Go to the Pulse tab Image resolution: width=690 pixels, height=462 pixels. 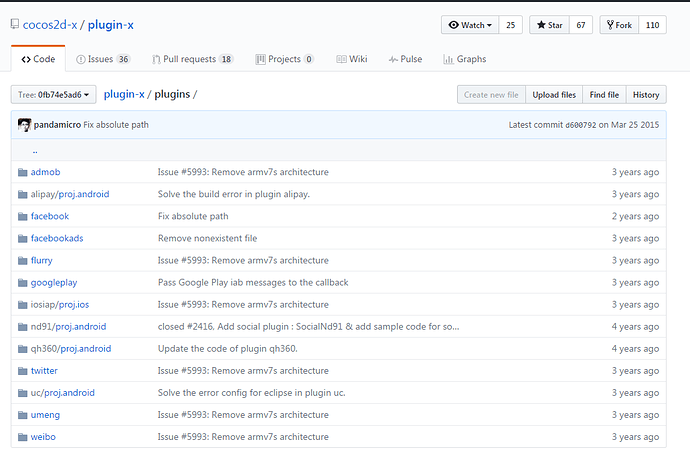click(407, 59)
